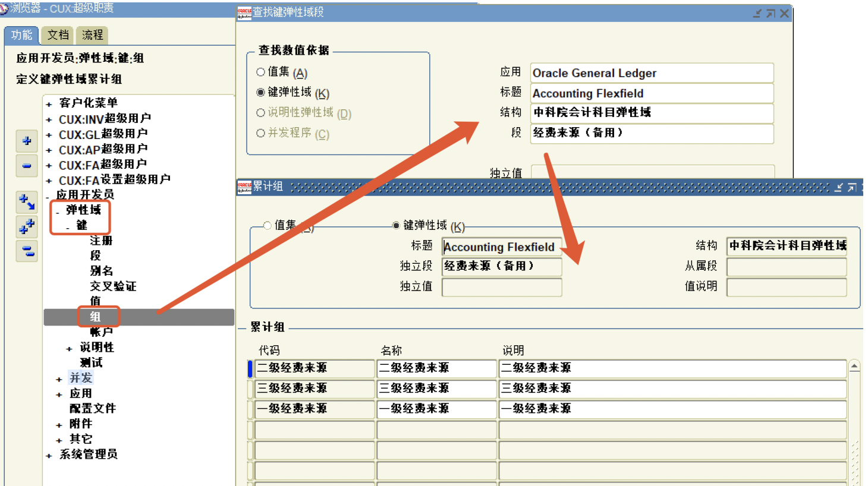Select 键弹性域 (K) radio in 查找数值依据
This screenshot has height=486, width=868.
[x=260, y=92]
